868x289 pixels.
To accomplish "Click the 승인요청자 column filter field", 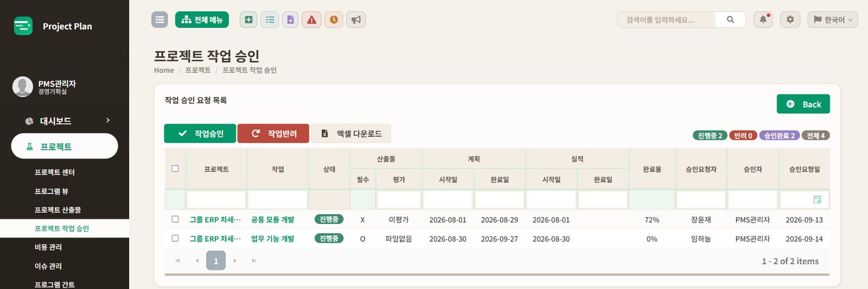I will tap(701, 200).
